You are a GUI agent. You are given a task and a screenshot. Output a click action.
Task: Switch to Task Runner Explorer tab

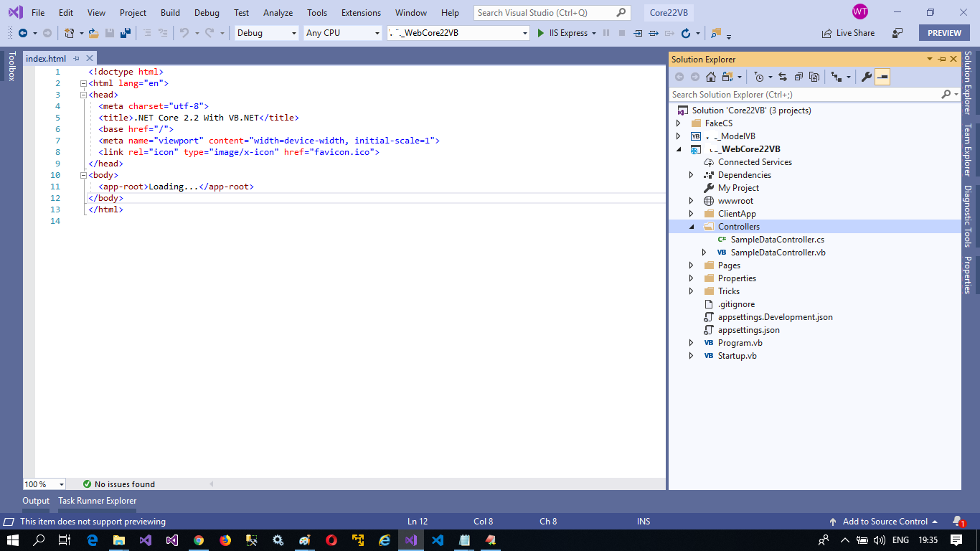(97, 501)
